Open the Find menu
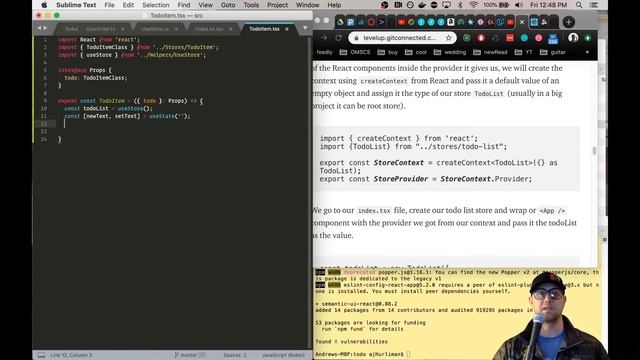Screen dimensions: 640x360 (x=184, y=5)
